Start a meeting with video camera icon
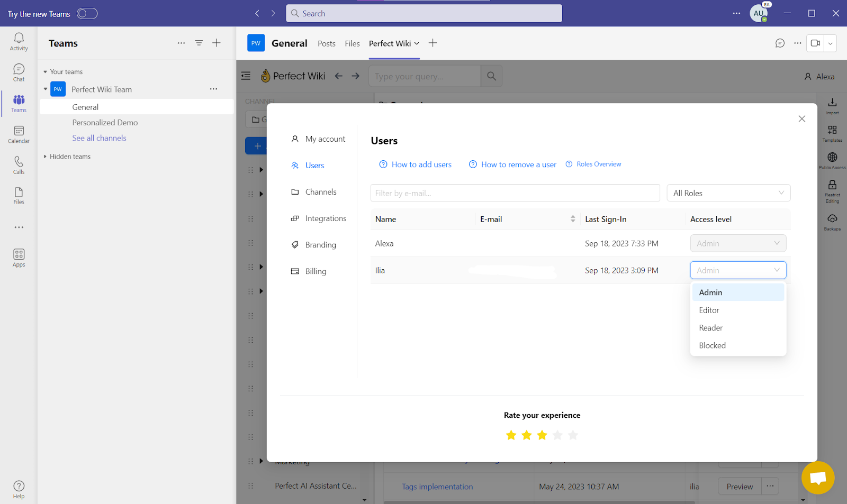Screen dimensions: 847x504 pos(815,43)
